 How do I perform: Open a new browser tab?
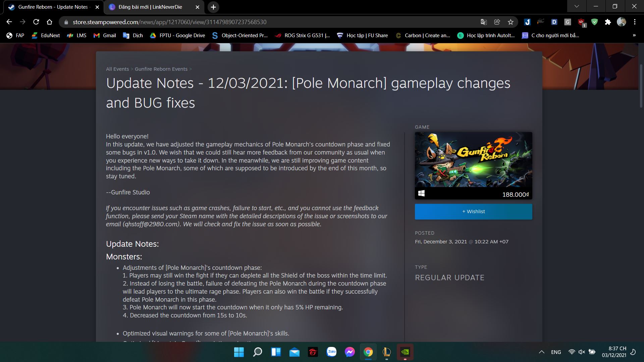213,7
